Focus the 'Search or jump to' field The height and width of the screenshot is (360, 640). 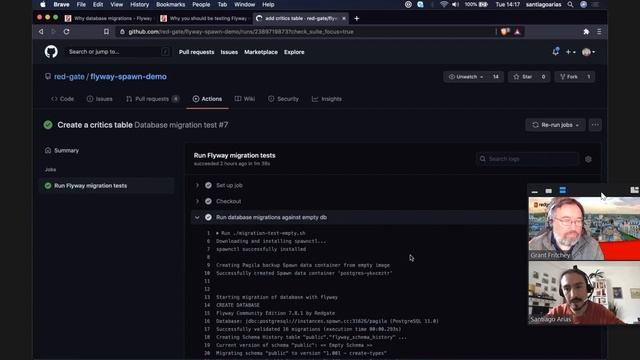[x=117, y=52]
